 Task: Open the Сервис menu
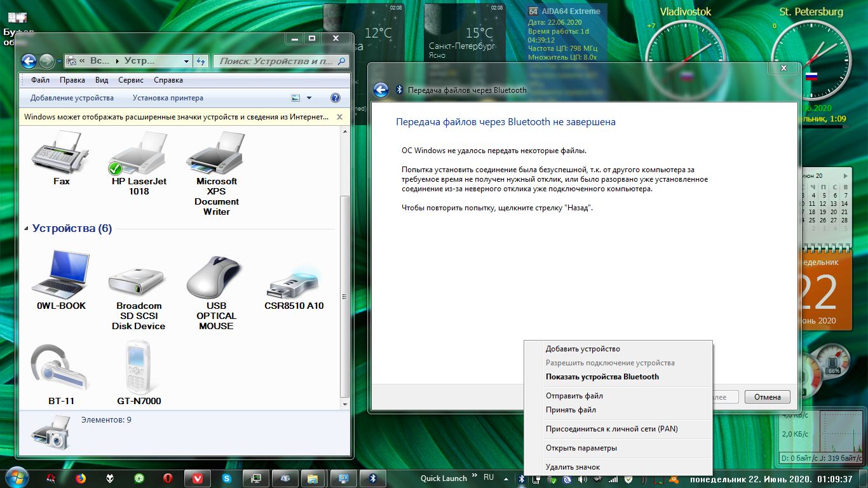pyautogui.click(x=131, y=80)
